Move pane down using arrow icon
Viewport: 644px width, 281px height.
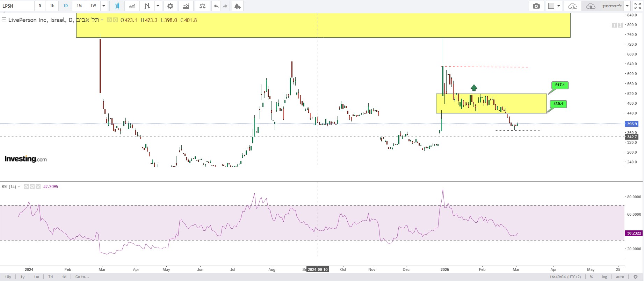(x=614, y=25)
